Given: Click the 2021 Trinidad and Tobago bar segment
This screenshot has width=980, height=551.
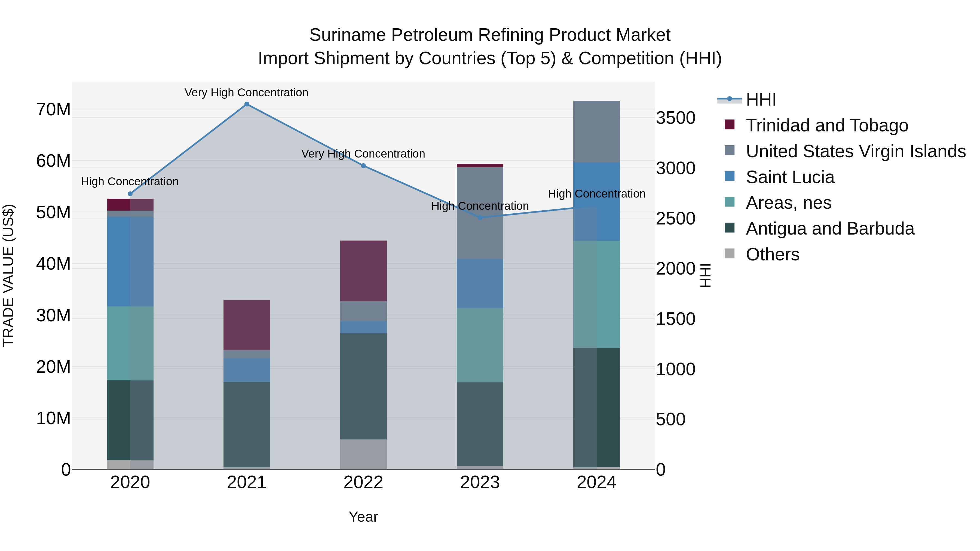Looking at the screenshot, I should point(247,325).
